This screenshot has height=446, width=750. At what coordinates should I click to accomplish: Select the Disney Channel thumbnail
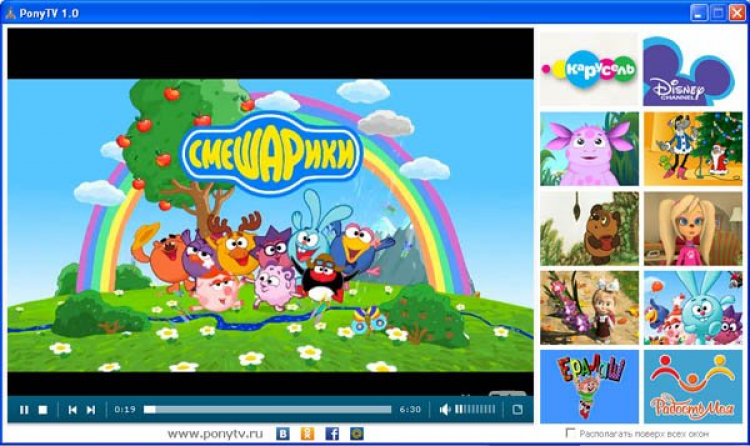pyautogui.click(x=693, y=69)
